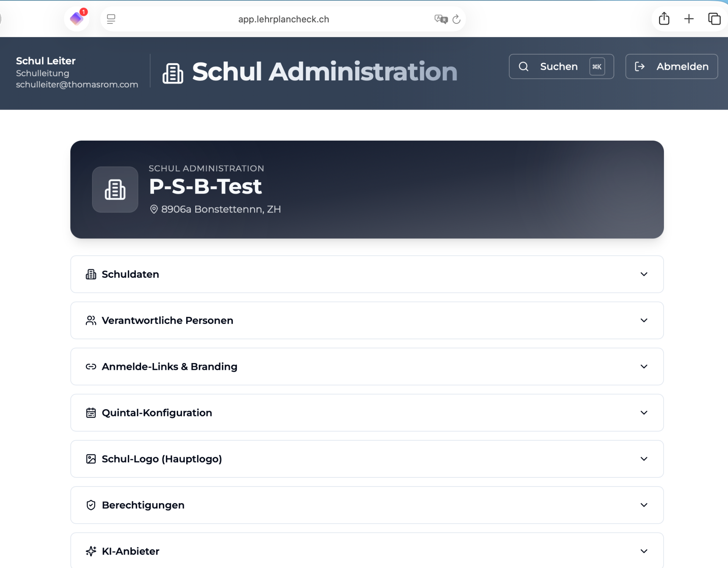Click the Berechtigungen chevron arrow
This screenshot has width=728, height=568.
(x=644, y=505)
